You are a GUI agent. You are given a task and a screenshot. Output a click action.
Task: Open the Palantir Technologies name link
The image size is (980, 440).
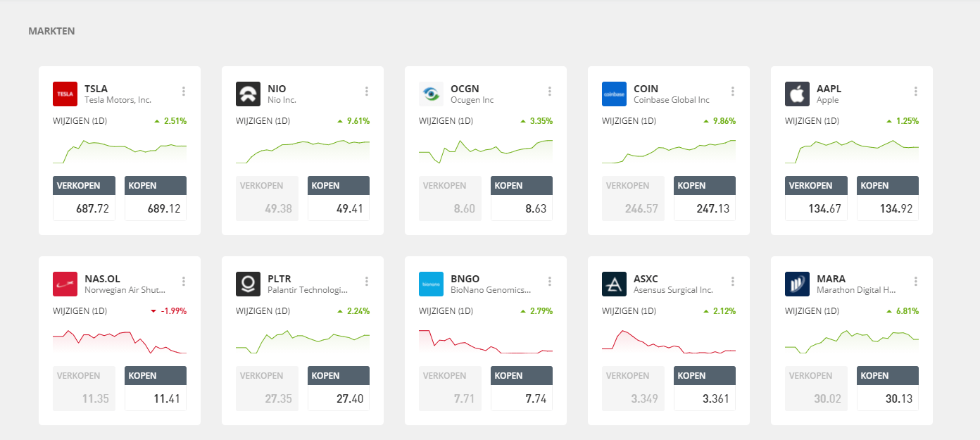pyautogui.click(x=308, y=290)
